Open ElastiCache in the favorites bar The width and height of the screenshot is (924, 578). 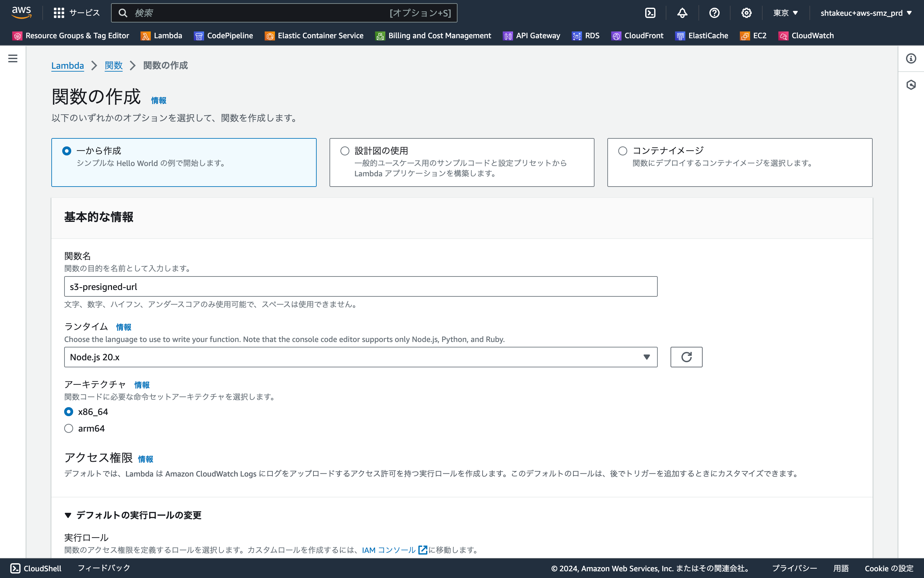(x=708, y=36)
